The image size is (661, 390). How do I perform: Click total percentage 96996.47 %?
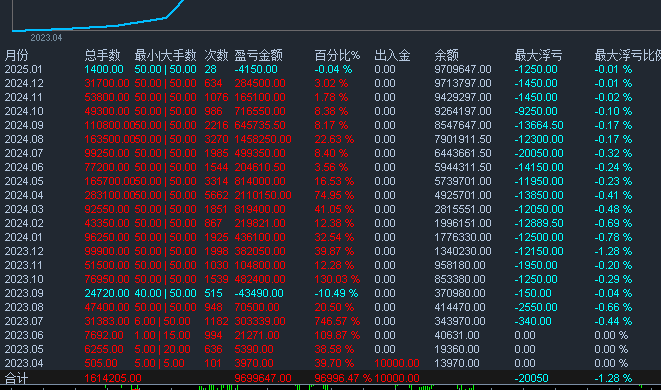(343, 378)
